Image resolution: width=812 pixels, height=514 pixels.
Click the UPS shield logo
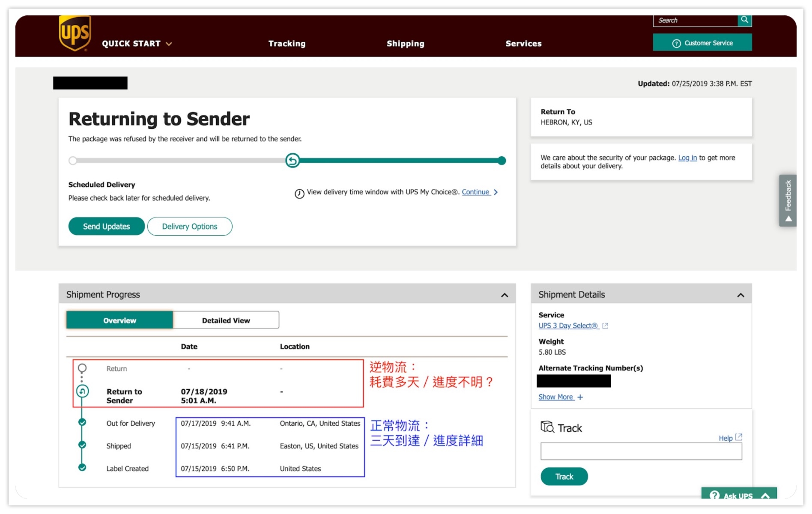click(x=75, y=33)
